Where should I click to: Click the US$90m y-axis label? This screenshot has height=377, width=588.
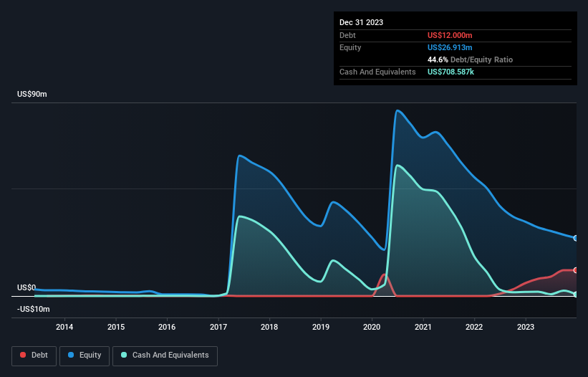click(x=32, y=94)
